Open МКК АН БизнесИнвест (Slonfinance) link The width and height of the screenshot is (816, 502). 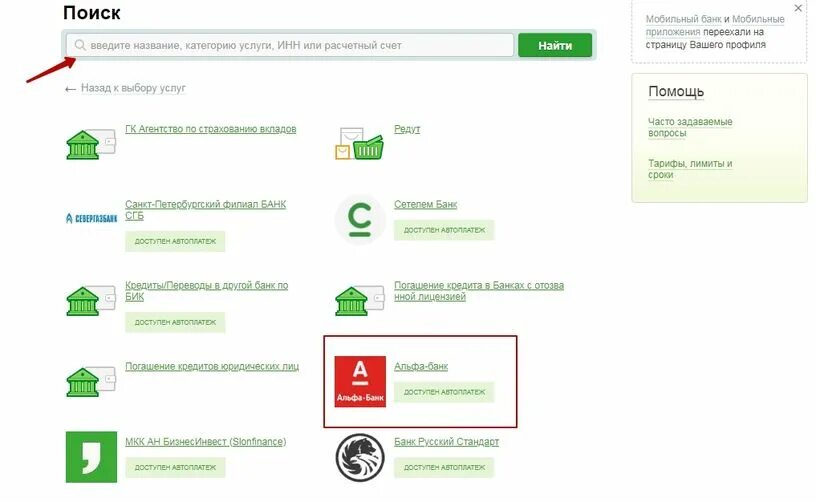[x=206, y=442]
